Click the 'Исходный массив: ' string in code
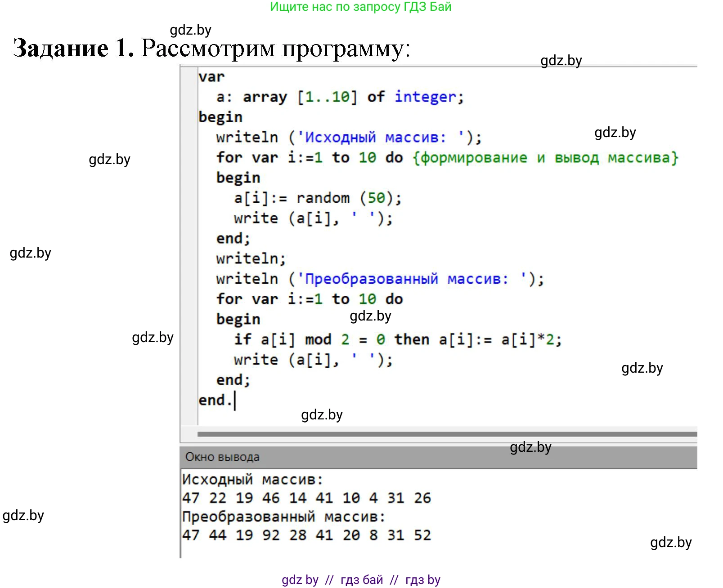The height and width of the screenshot is (588, 723). (x=381, y=138)
